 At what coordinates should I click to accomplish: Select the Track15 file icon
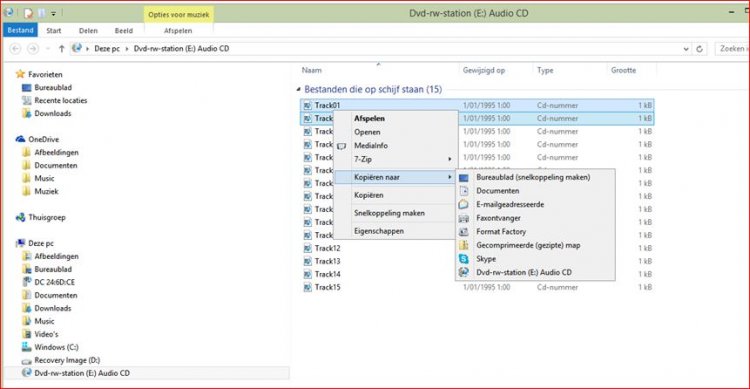(308, 288)
